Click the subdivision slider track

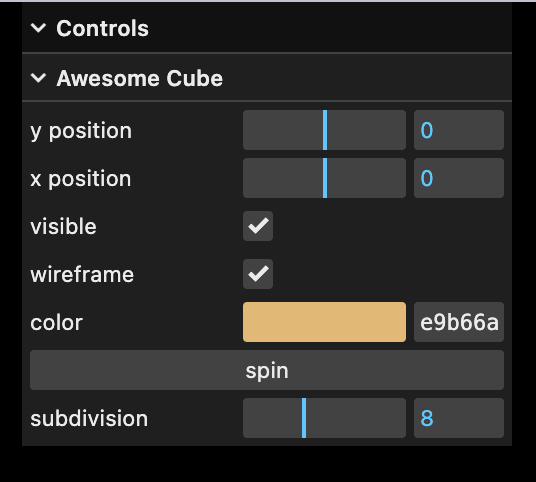tap(324, 418)
